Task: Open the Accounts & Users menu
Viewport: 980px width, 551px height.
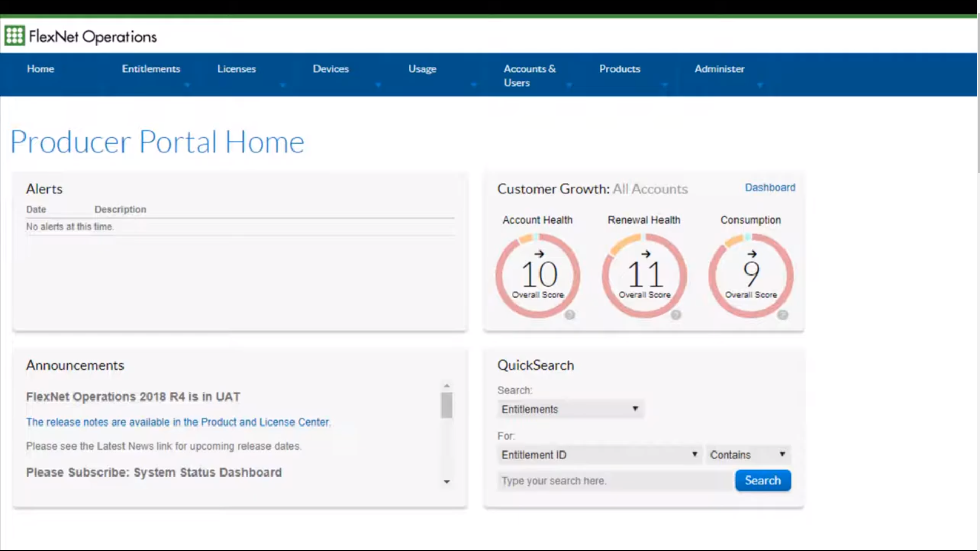Action: coord(529,75)
